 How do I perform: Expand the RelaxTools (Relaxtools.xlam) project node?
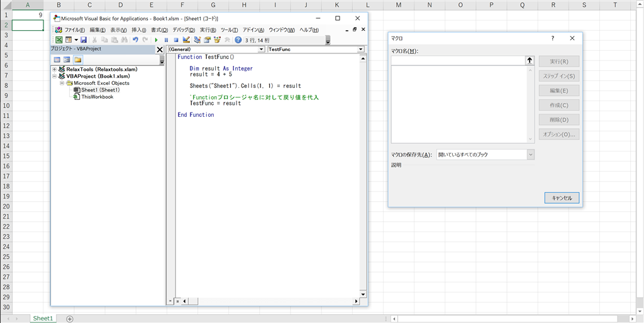[x=54, y=69]
